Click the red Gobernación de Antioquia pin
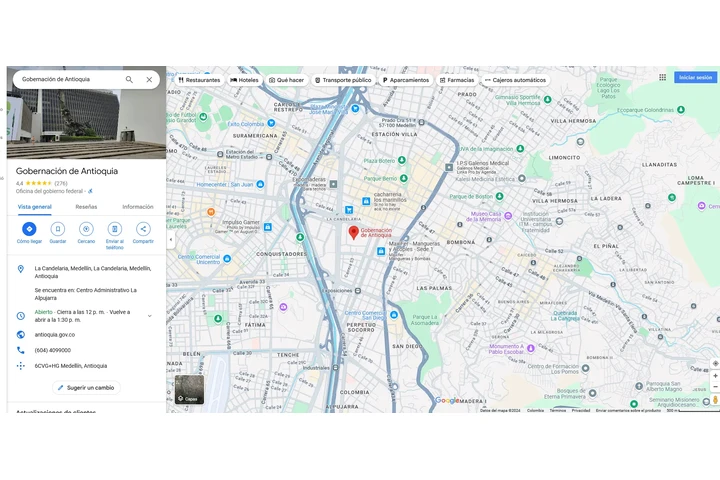The image size is (720, 480). (x=354, y=232)
